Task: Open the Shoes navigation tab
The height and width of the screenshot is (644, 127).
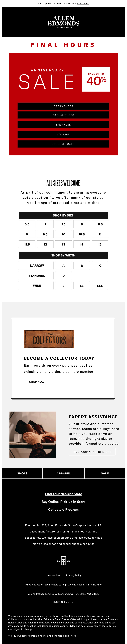Action: pos(22,473)
